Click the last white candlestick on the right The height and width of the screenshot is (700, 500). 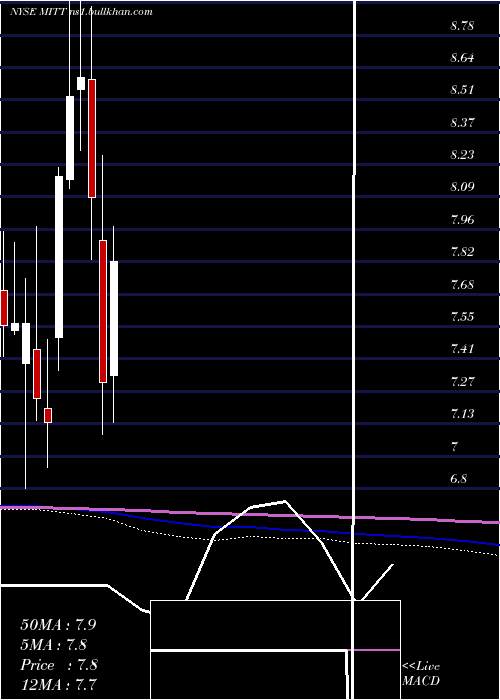114,318
